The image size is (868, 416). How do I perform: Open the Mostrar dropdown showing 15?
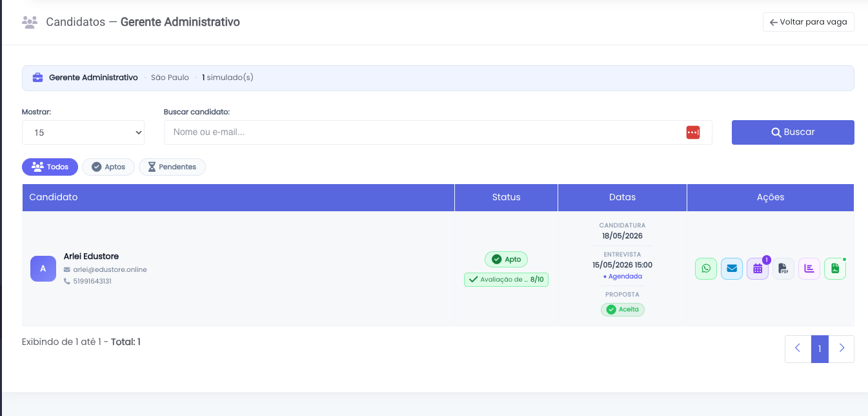[x=83, y=132]
